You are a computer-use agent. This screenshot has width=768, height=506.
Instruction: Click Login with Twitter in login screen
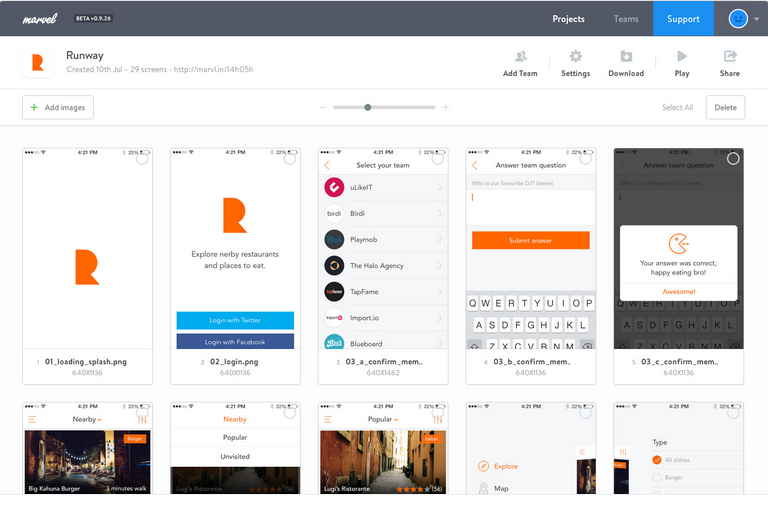[x=235, y=320]
